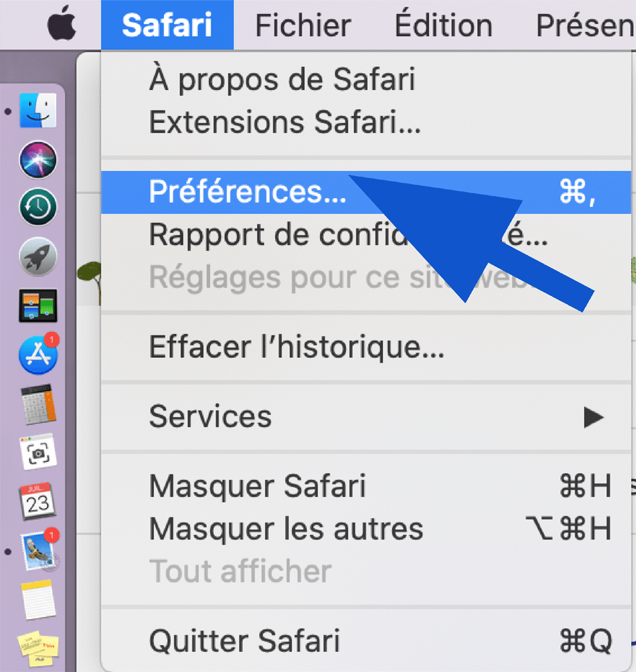Image resolution: width=636 pixels, height=672 pixels.
Task: Open Siri from the Dock
Action: (x=38, y=160)
